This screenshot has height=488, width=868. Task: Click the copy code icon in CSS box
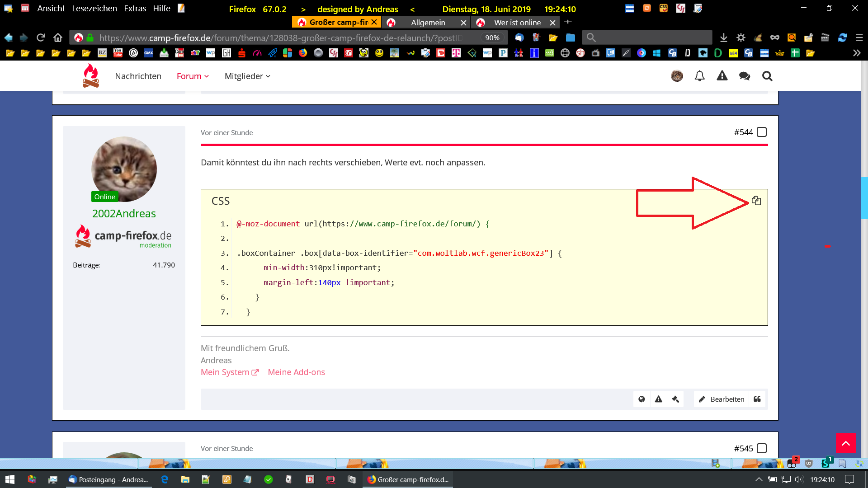click(x=756, y=201)
